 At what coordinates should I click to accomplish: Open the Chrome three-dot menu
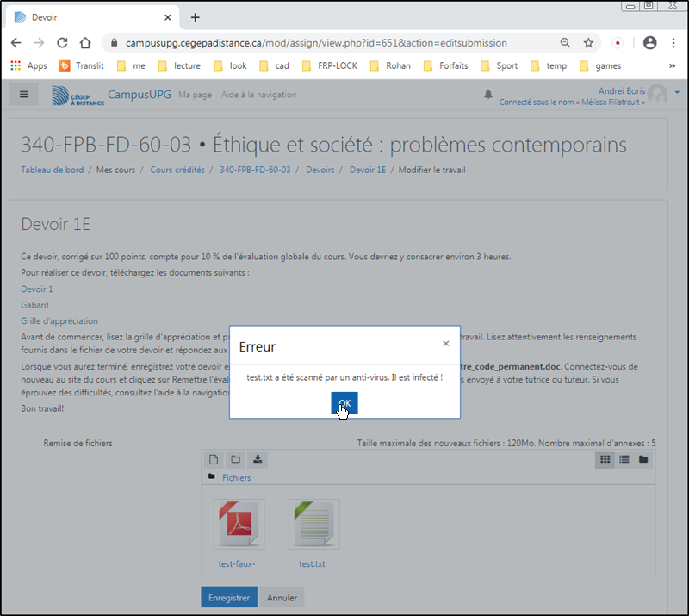[673, 42]
